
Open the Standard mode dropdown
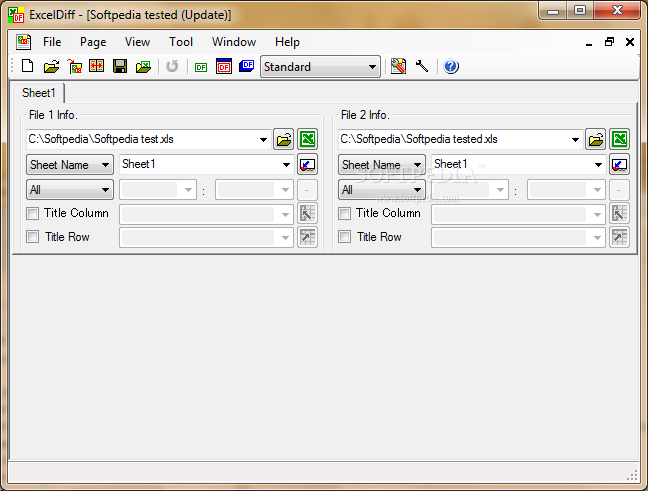pyautogui.click(x=320, y=67)
